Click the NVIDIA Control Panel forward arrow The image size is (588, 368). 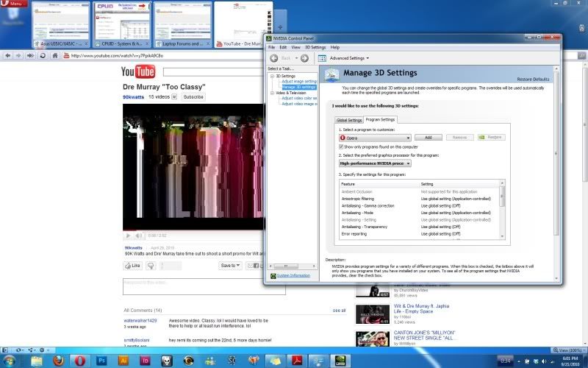click(x=304, y=57)
